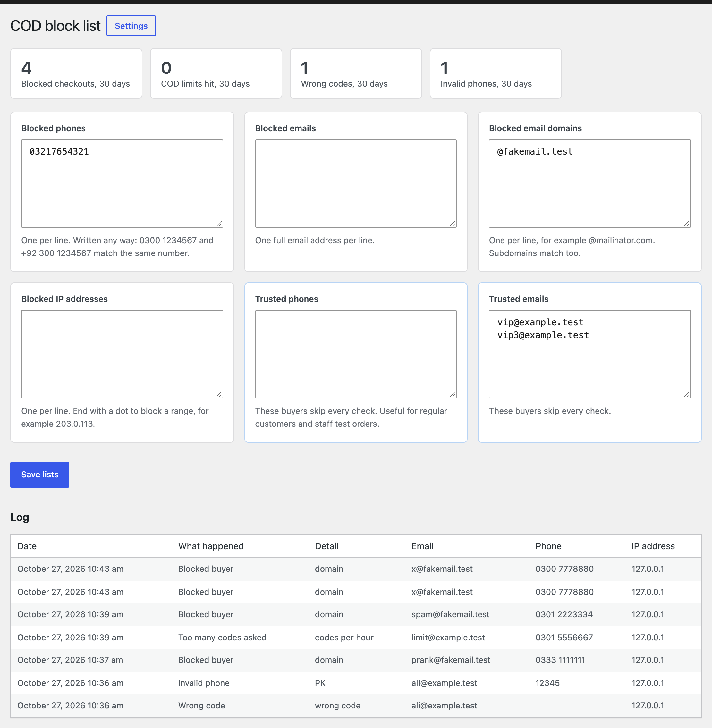Click the Phone column header in the Log
712x728 pixels.
(548, 546)
